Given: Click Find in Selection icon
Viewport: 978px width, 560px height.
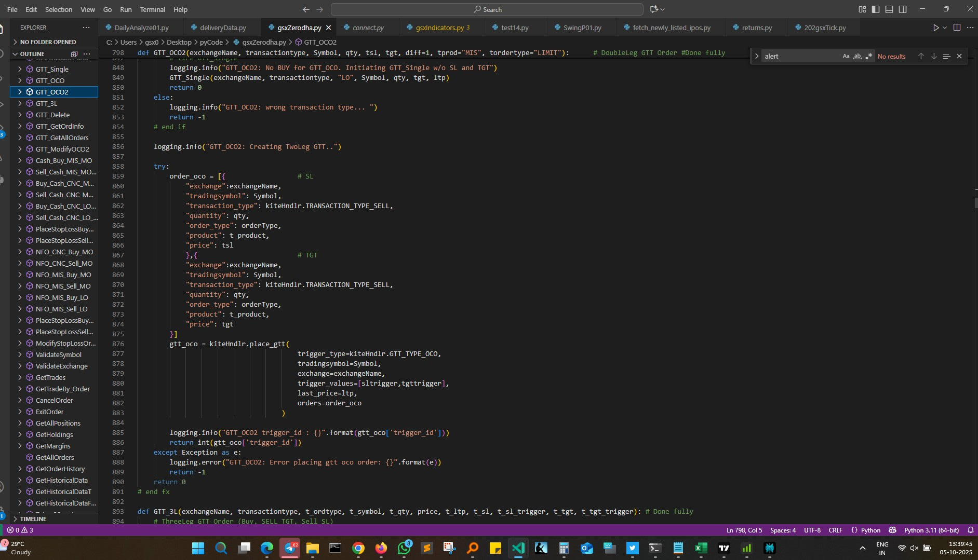Looking at the screenshot, I should point(946,56).
